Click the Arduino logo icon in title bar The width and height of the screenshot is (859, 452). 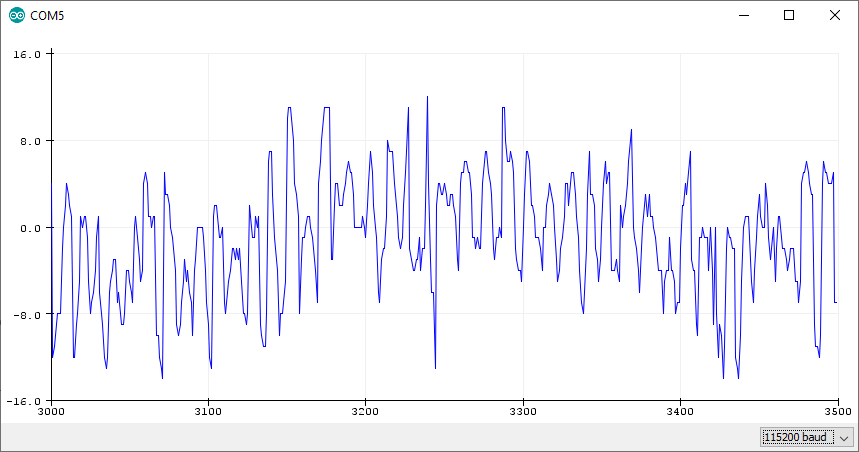17,15
